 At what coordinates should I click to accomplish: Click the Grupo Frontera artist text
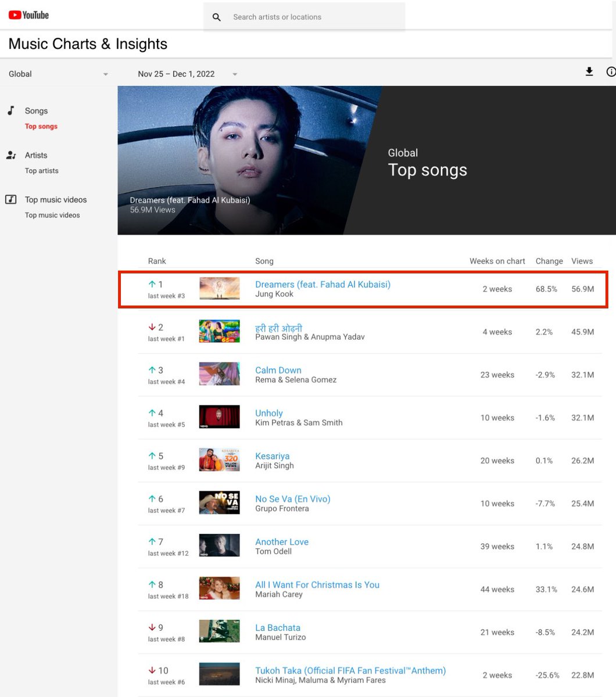pyautogui.click(x=282, y=509)
